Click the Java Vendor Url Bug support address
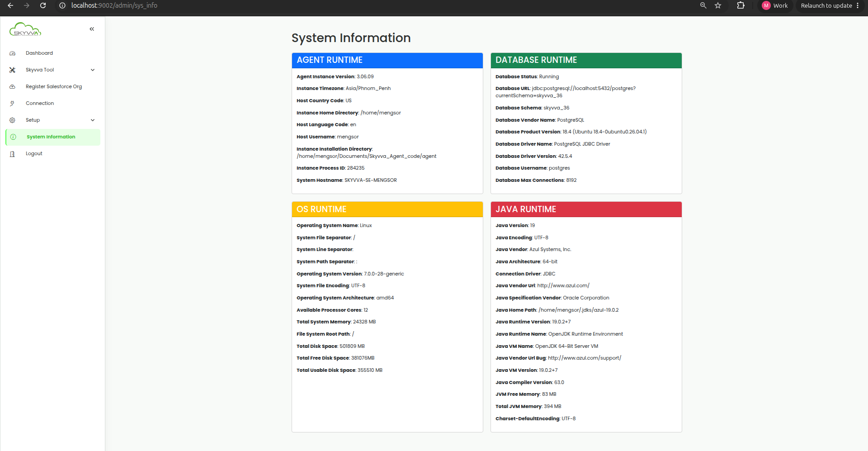The height and width of the screenshot is (451, 868). [585, 358]
